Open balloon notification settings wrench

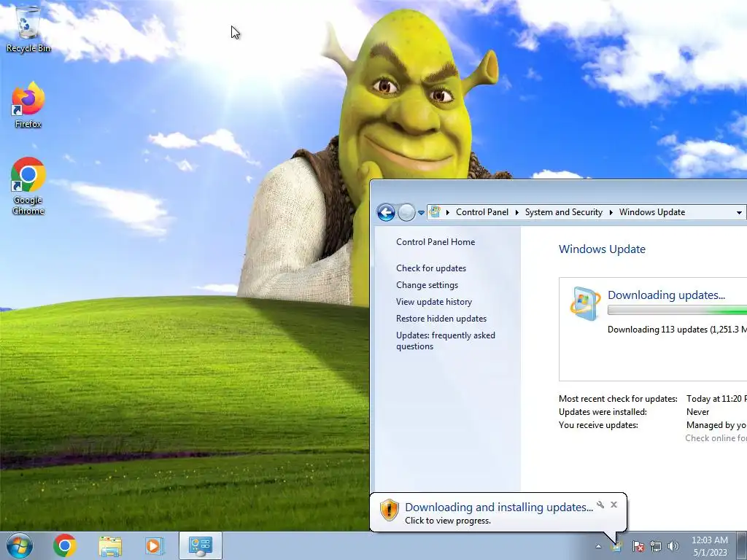pos(600,505)
